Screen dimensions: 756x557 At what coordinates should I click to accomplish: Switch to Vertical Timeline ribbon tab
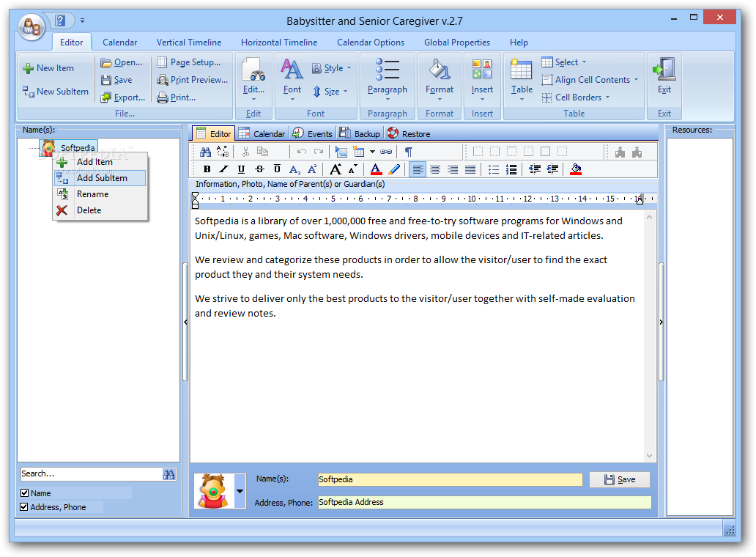(189, 43)
